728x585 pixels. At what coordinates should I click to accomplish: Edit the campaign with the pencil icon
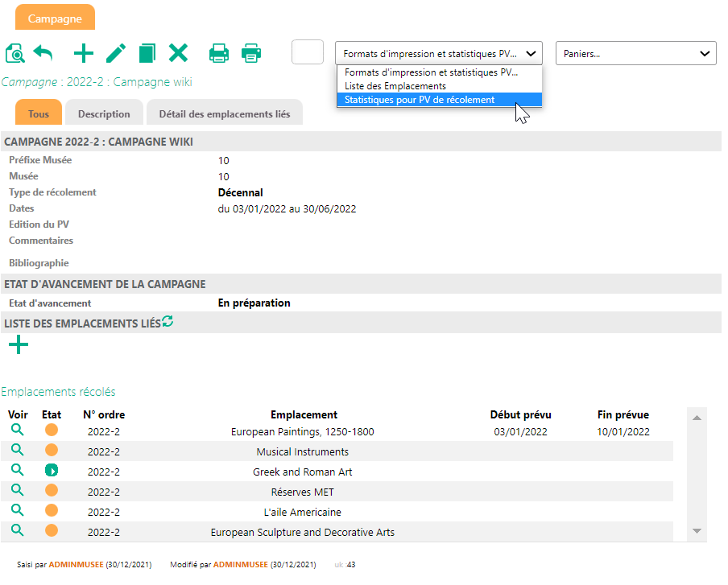[x=116, y=54]
